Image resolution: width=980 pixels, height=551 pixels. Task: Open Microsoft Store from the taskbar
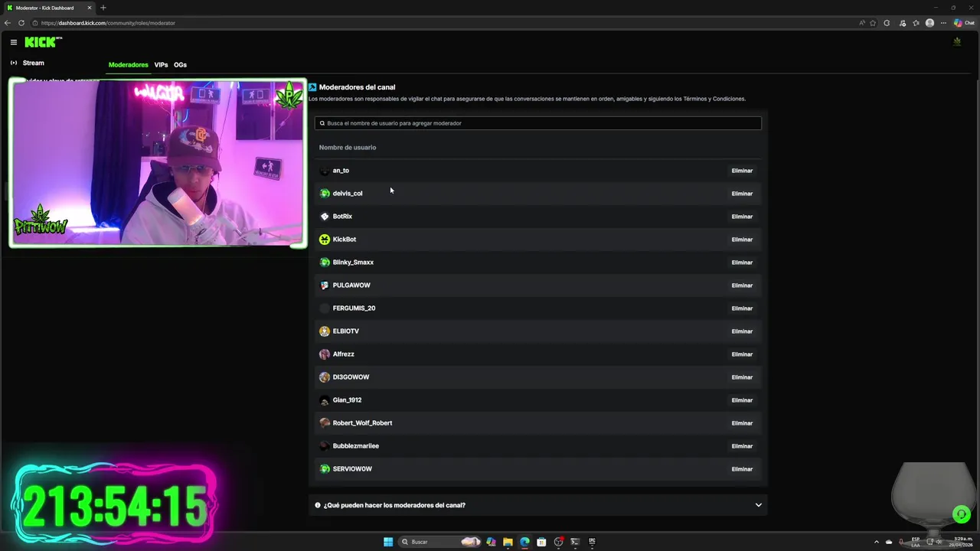pos(541,542)
